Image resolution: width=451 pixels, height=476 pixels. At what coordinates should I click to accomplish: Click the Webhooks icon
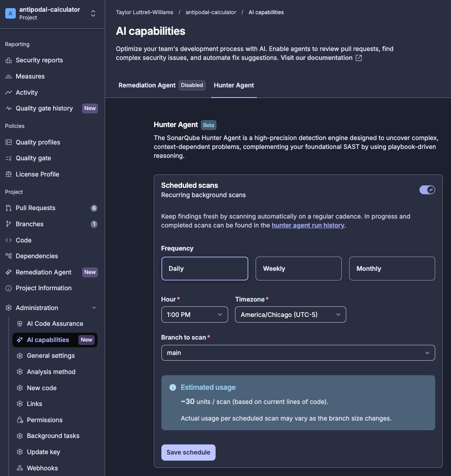(20, 468)
